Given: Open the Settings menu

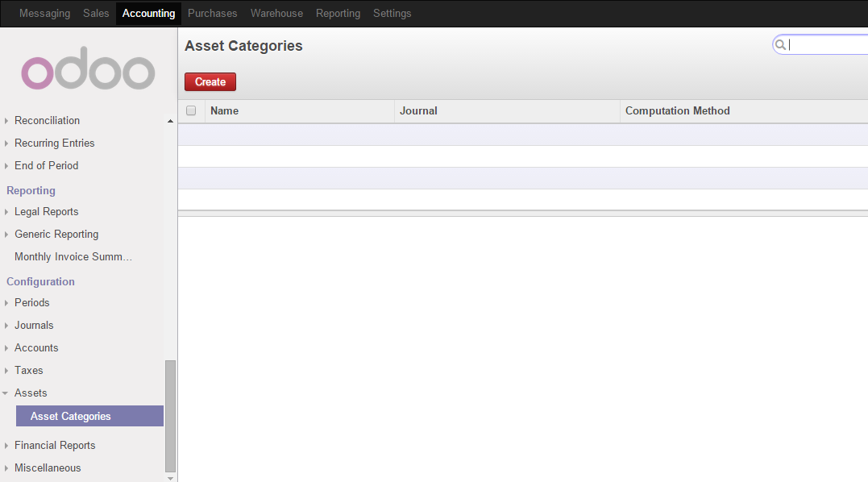Looking at the screenshot, I should click(x=392, y=13).
